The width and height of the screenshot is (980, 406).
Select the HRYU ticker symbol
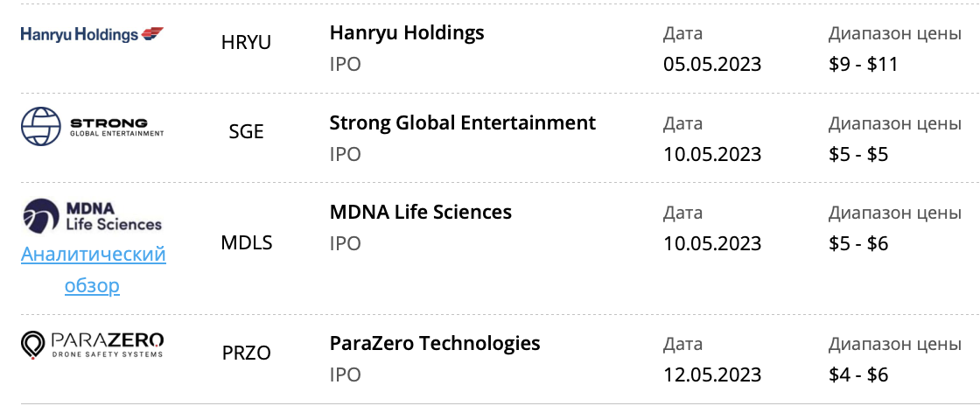click(246, 43)
